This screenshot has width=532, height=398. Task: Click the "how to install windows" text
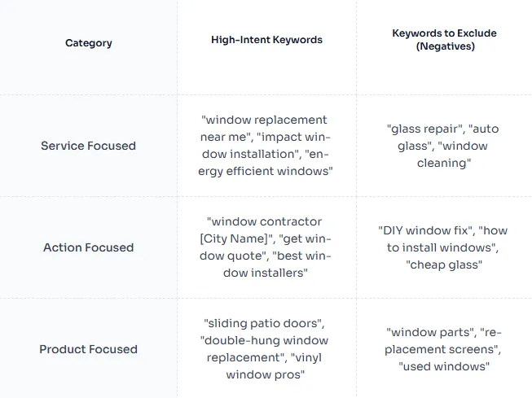tap(442, 239)
